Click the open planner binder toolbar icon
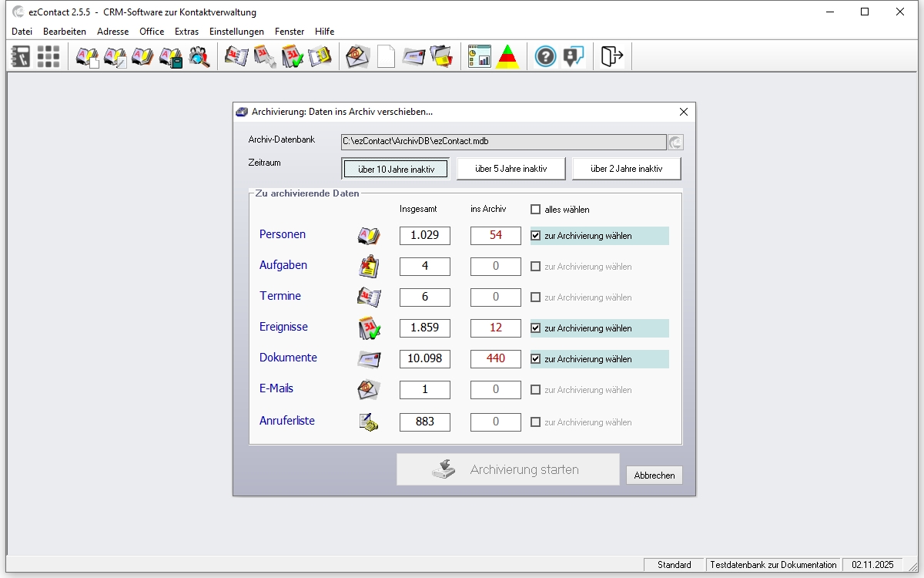Viewport: 924px width, 578px height. (x=320, y=57)
